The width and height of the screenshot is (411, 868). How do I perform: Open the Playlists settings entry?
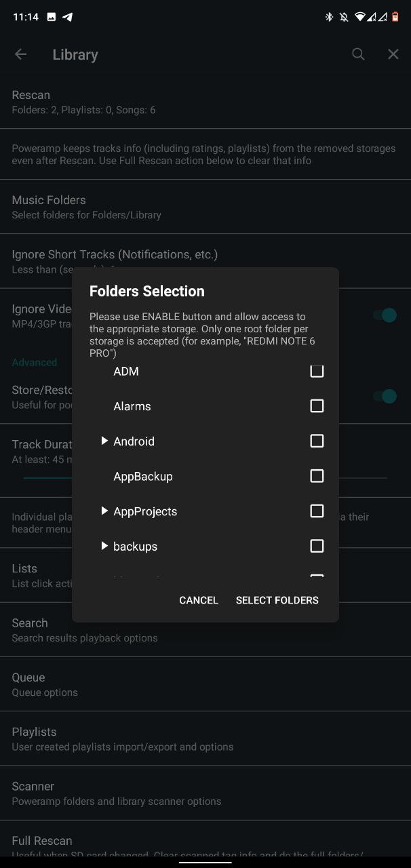[x=206, y=738]
